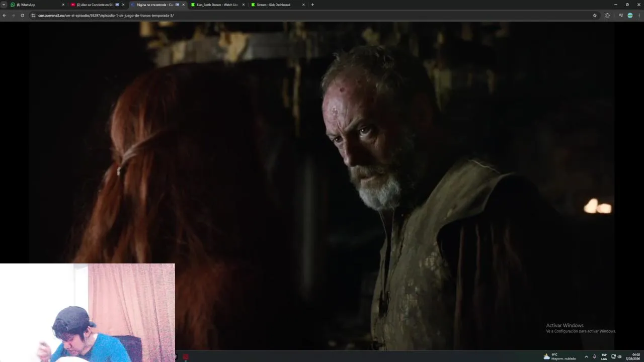Close the Kick Dashboard tab
Viewport: 644px width, 362px height.
coord(303,5)
